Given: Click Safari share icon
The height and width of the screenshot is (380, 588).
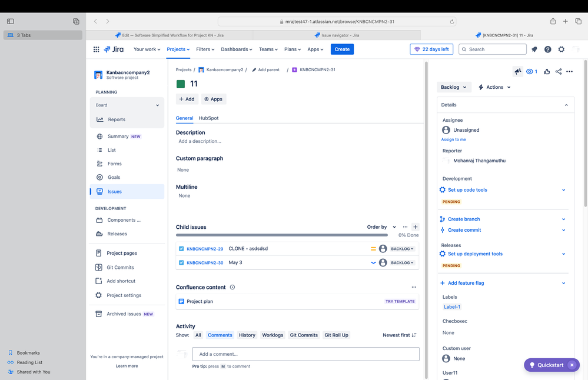Looking at the screenshot, I should coord(553,21).
